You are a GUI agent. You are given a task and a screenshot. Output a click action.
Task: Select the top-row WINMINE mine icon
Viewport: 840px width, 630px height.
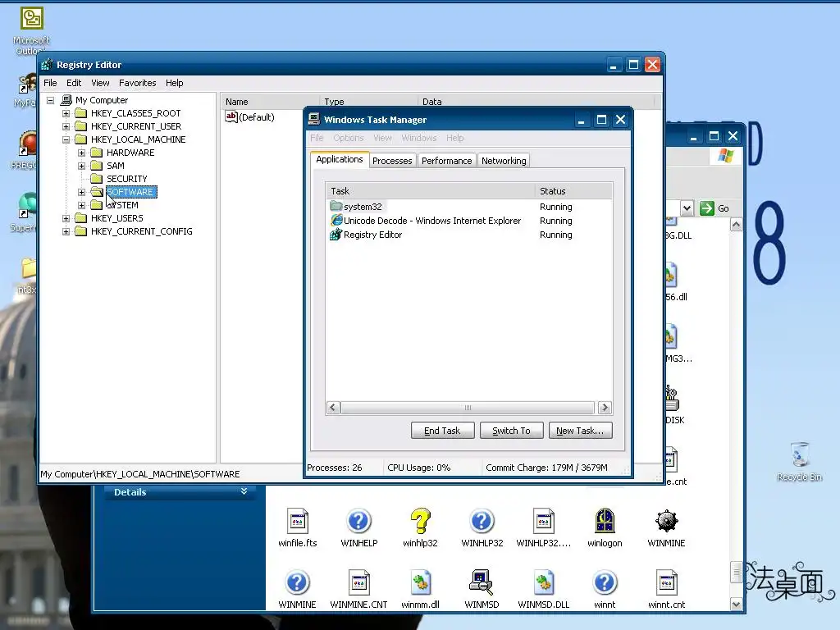(x=666, y=521)
